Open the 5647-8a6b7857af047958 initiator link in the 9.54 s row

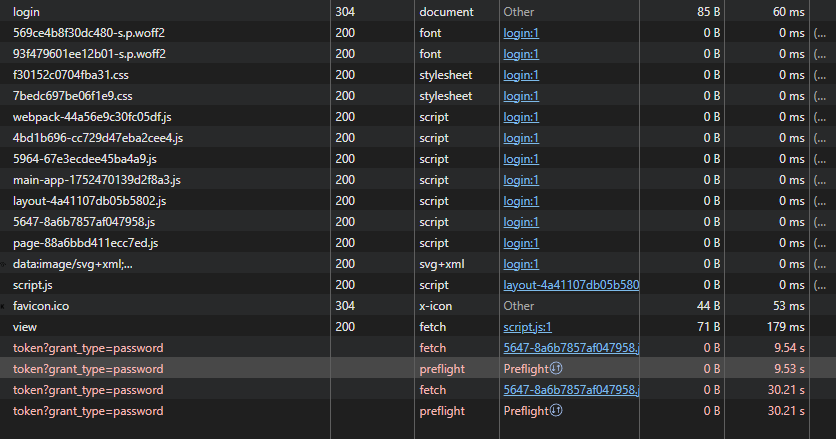coord(571,348)
